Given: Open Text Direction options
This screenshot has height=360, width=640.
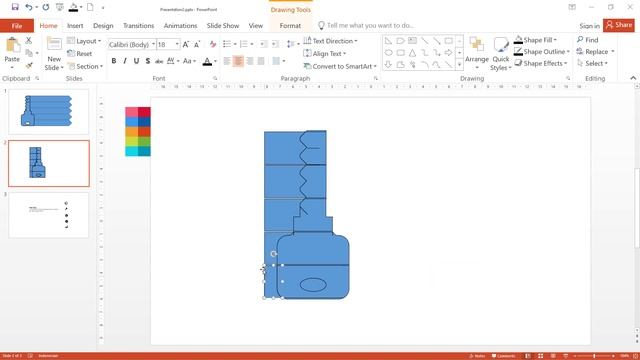Looking at the screenshot, I should pos(330,41).
